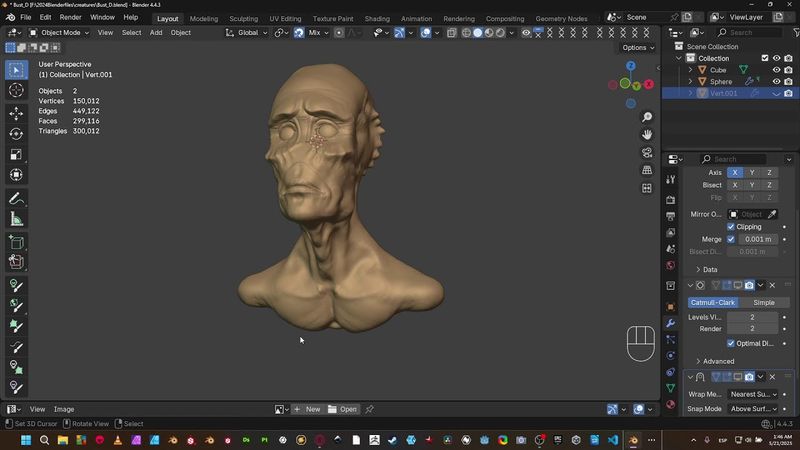Click the blue Z axis gizmo

631,66
